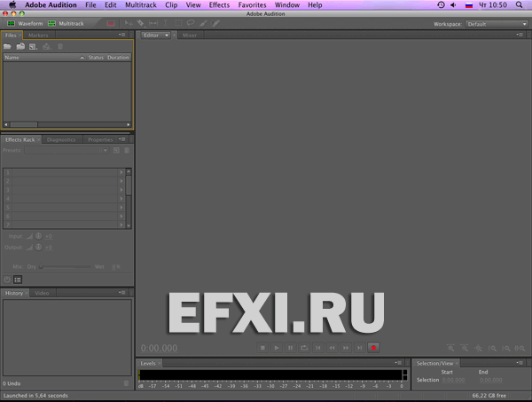Open the Files panel options menu
532x402 pixels.
point(122,35)
